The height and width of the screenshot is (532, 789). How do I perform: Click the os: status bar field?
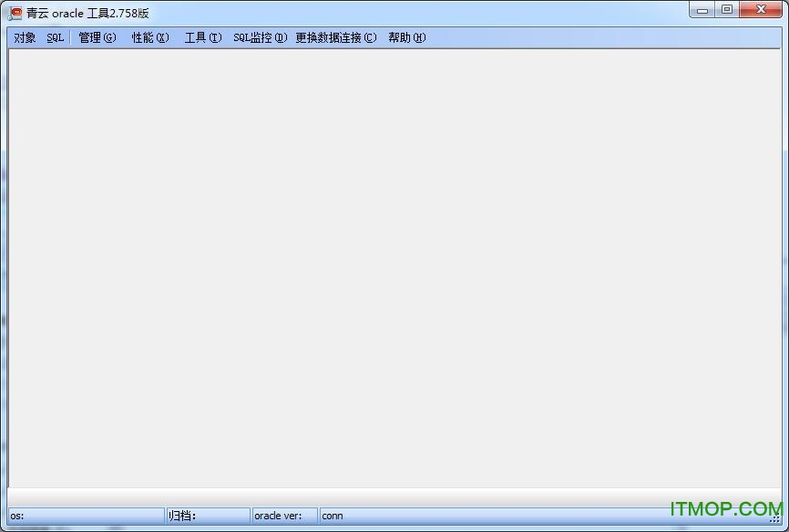pyautogui.click(x=82, y=515)
